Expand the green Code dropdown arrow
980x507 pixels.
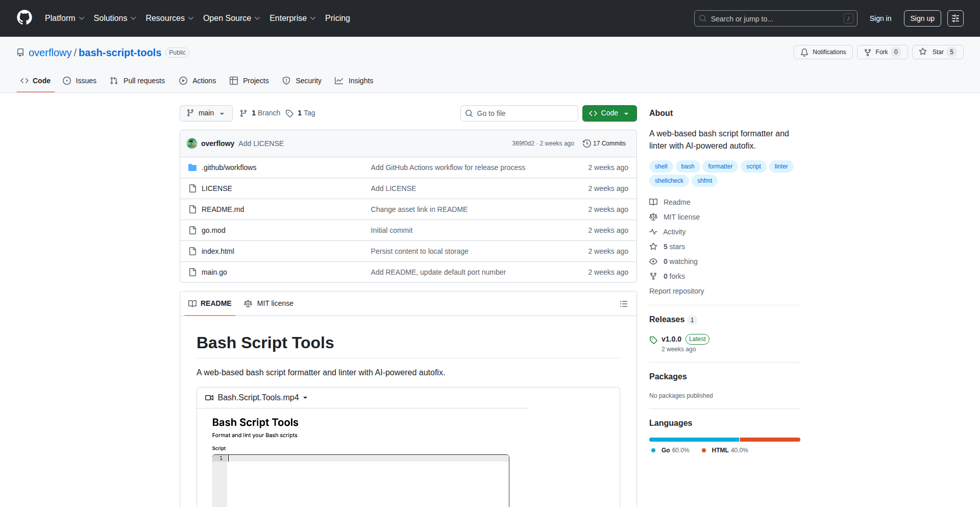coord(627,113)
